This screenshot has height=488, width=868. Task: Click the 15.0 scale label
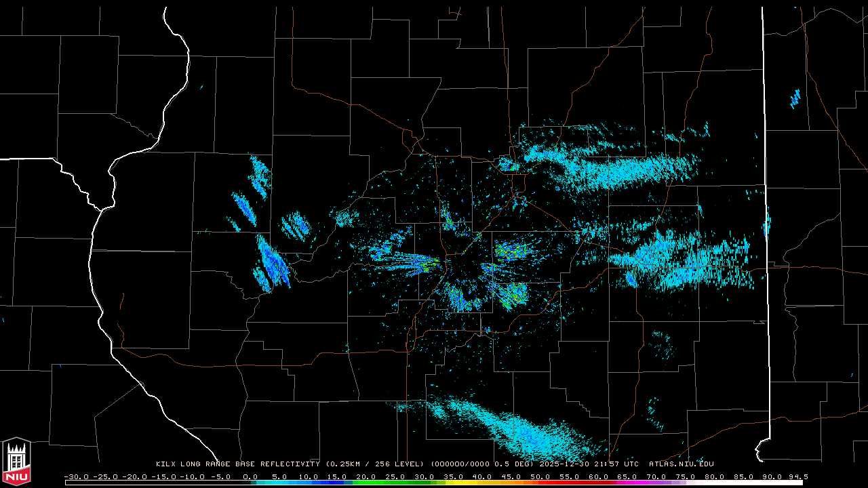pos(337,476)
